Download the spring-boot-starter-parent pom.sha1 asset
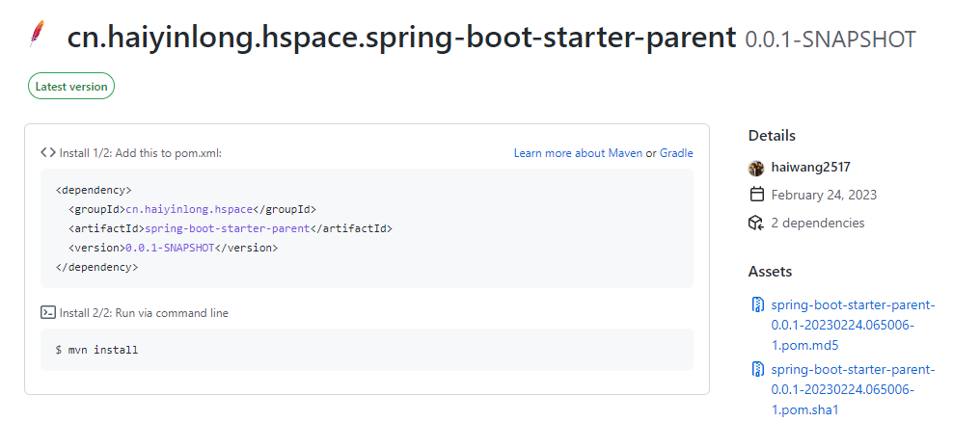The image size is (980, 422). click(x=853, y=389)
